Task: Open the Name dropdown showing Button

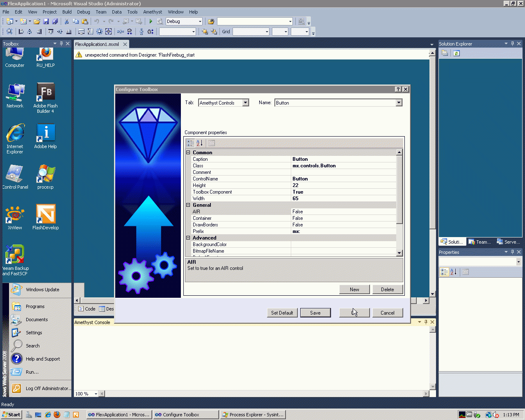Action: 399,103
